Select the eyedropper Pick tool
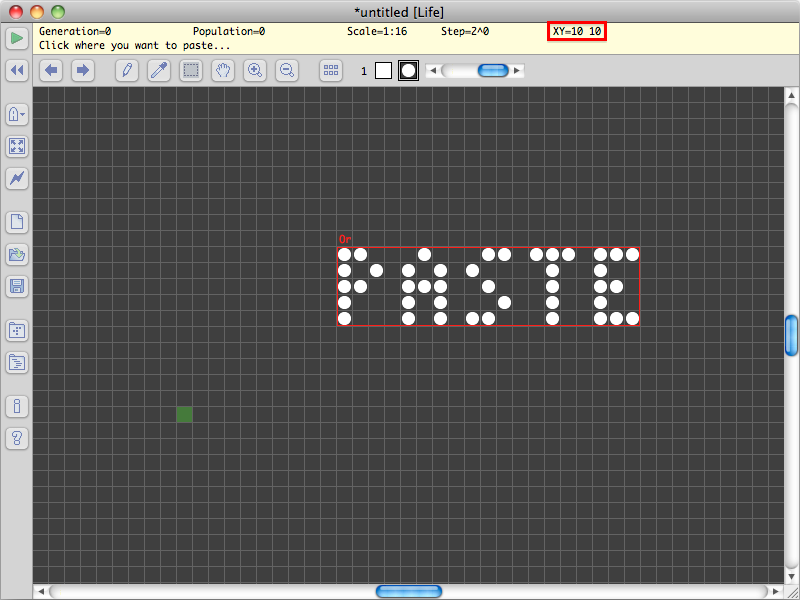This screenshot has height=600, width=800. coord(159,70)
